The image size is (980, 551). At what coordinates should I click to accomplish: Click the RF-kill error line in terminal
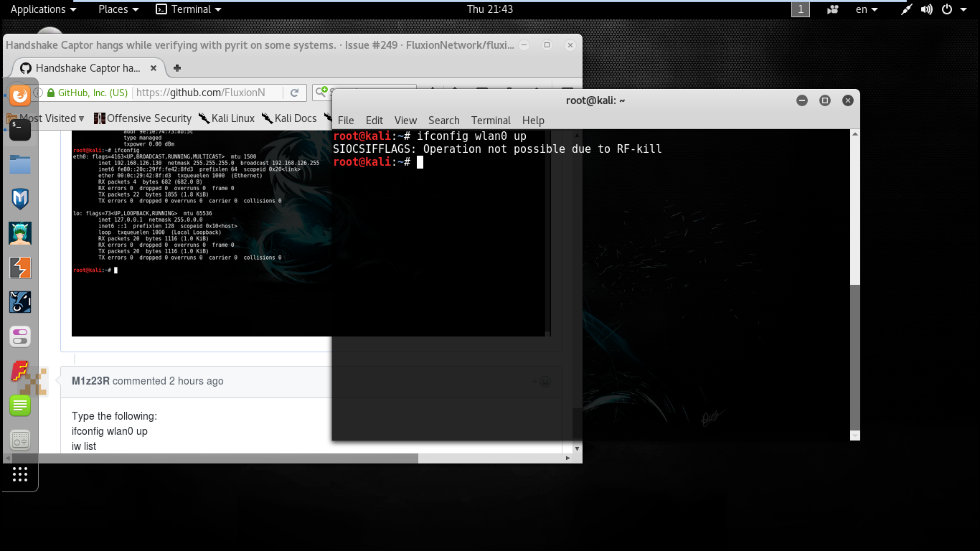point(497,149)
